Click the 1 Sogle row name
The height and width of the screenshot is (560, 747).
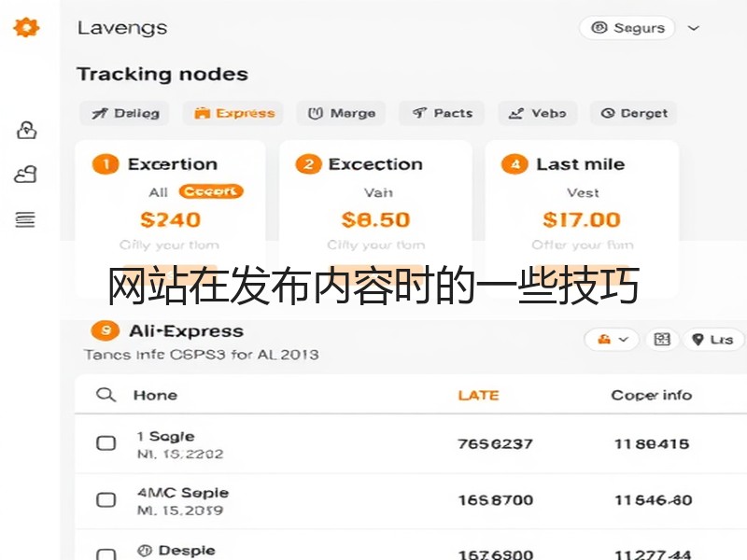pyautogui.click(x=165, y=436)
